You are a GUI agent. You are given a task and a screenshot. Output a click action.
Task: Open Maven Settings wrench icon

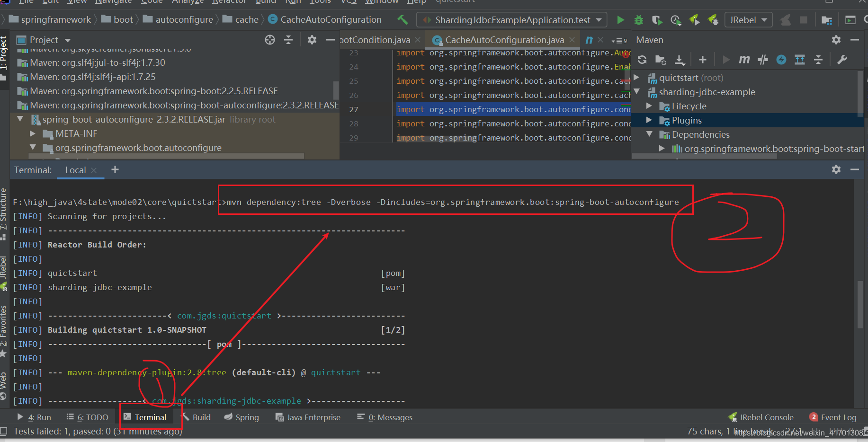pyautogui.click(x=842, y=60)
